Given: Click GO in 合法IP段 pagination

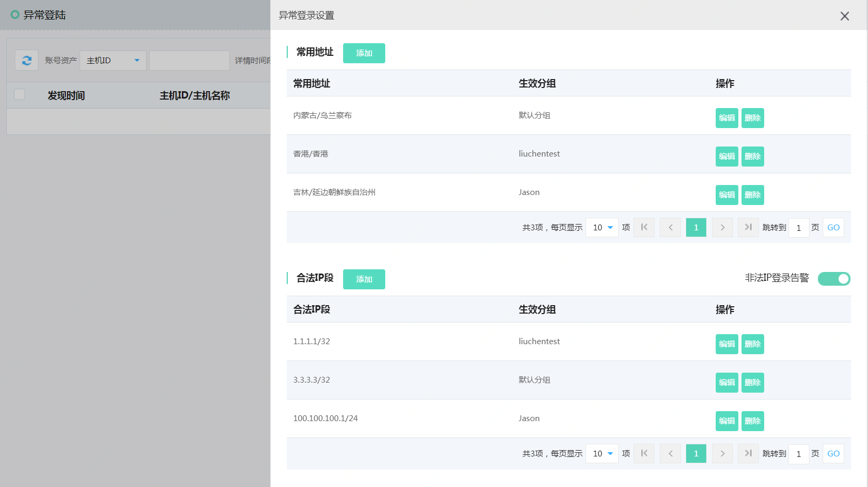Looking at the screenshot, I should pyautogui.click(x=833, y=453).
